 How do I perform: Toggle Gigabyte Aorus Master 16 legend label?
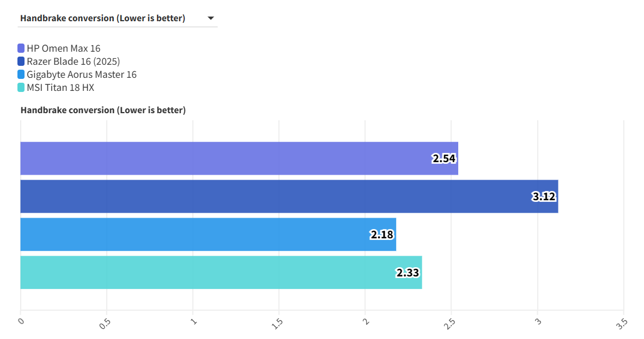pyautogui.click(x=81, y=75)
